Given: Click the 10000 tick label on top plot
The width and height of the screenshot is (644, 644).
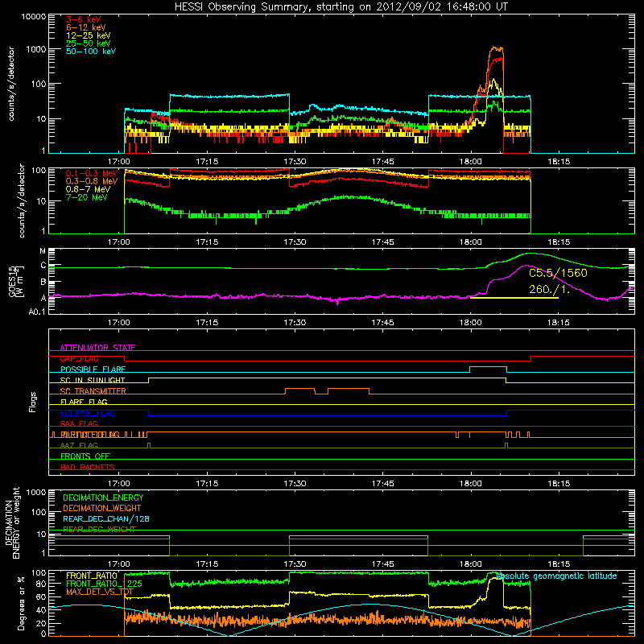Looking at the screenshot, I should pos(33,16).
